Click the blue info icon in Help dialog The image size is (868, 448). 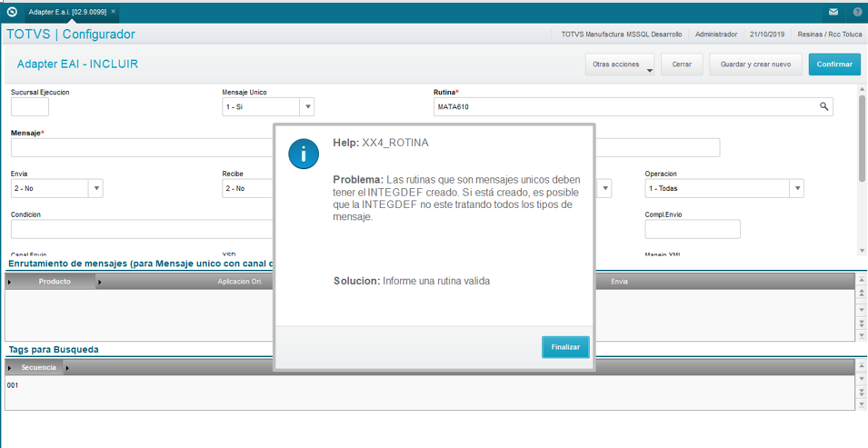tap(304, 154)
